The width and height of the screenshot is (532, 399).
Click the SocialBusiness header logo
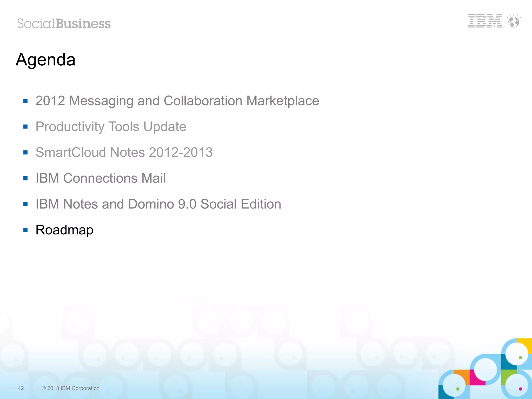coord(64,24)
